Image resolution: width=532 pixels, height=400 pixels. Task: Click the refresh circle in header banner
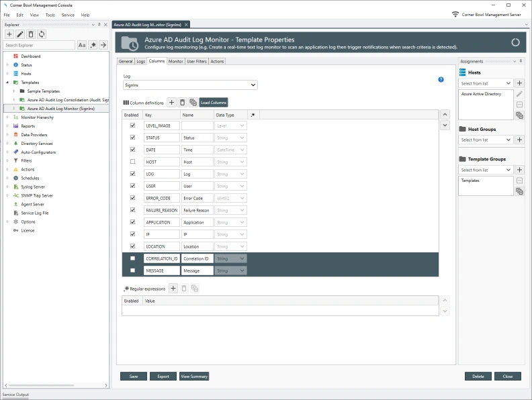[x=515, y=42]
